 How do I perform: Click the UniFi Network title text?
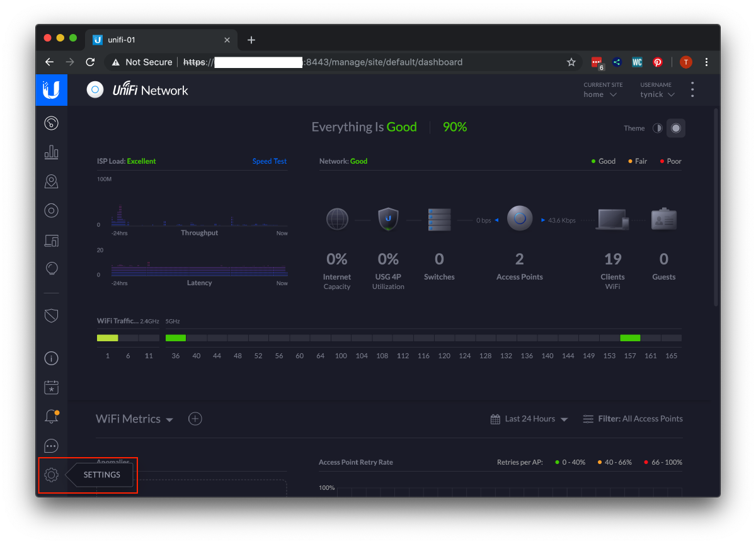pyautogui.click(x=151, y=90)
